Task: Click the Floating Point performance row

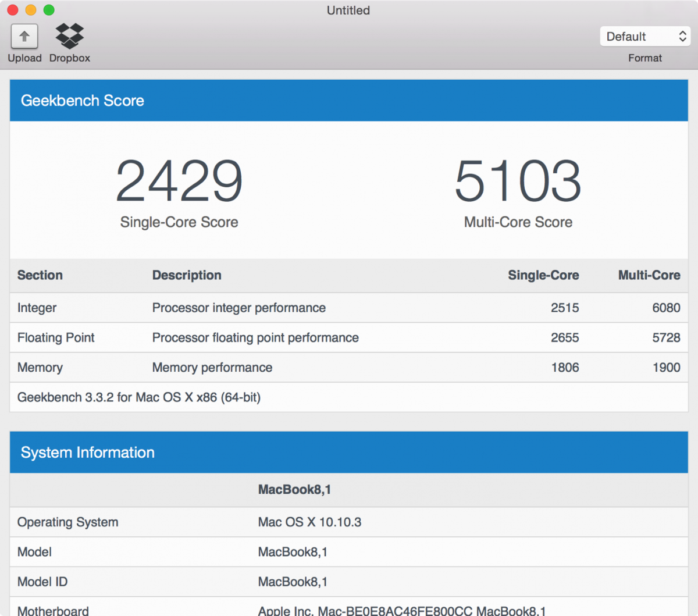Action: click(x=349, y=337)
